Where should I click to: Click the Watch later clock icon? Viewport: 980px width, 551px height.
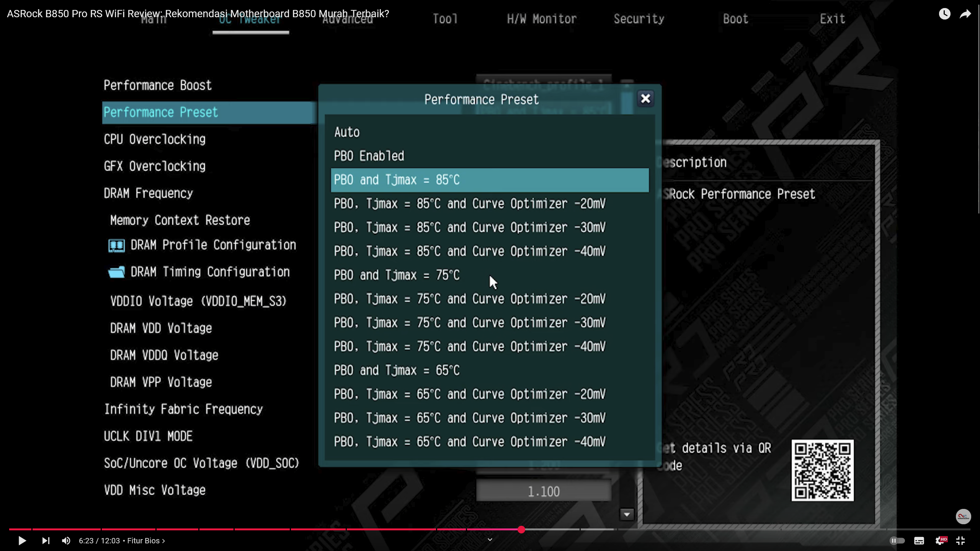pos(944,14)
